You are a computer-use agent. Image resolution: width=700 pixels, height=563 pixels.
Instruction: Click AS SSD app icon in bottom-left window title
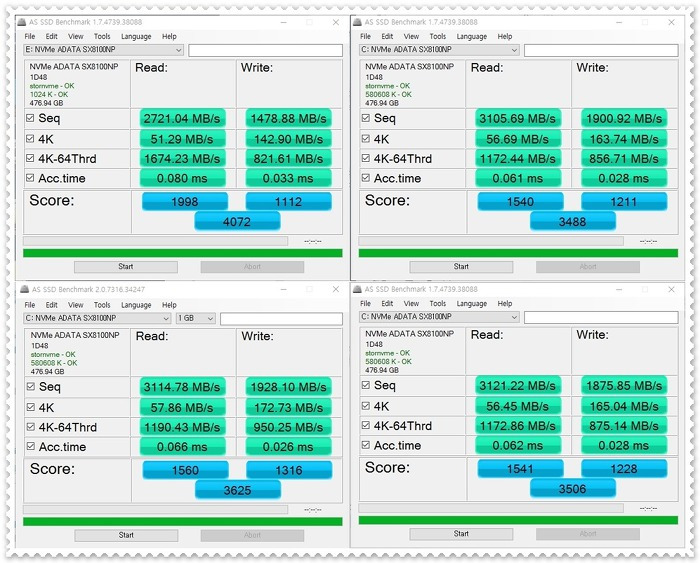pos(25,289)
